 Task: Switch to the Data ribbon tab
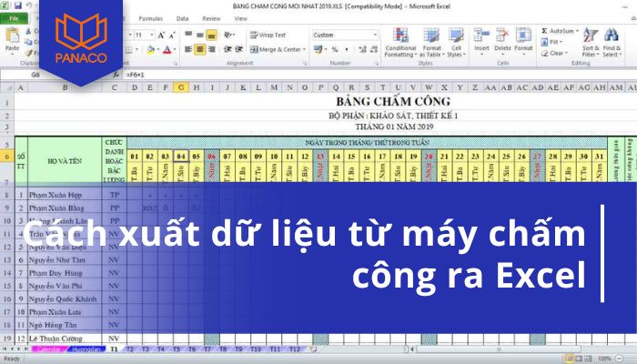182,19
